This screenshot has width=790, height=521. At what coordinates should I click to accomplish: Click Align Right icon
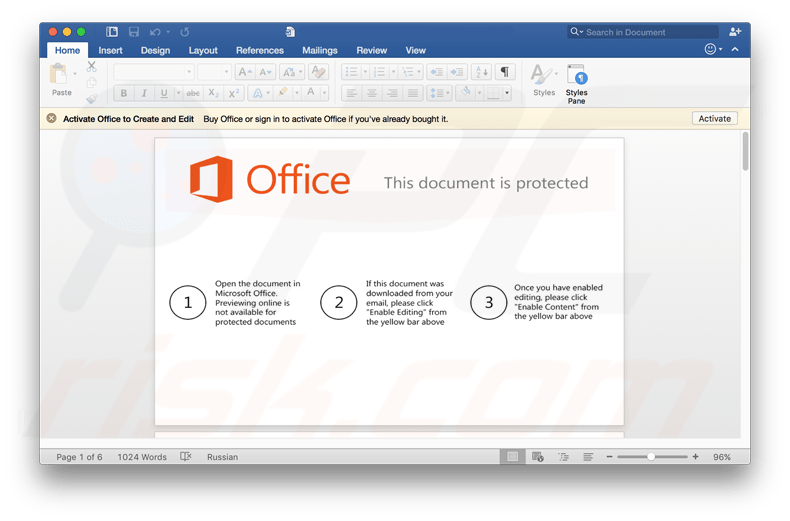click(x=392, y=93)
